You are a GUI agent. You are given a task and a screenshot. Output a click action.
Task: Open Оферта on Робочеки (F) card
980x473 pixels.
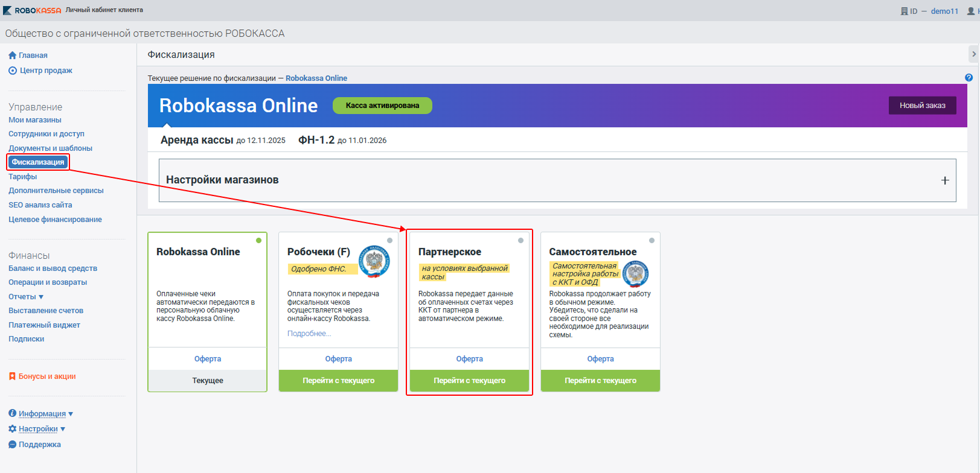click(339, 358)
